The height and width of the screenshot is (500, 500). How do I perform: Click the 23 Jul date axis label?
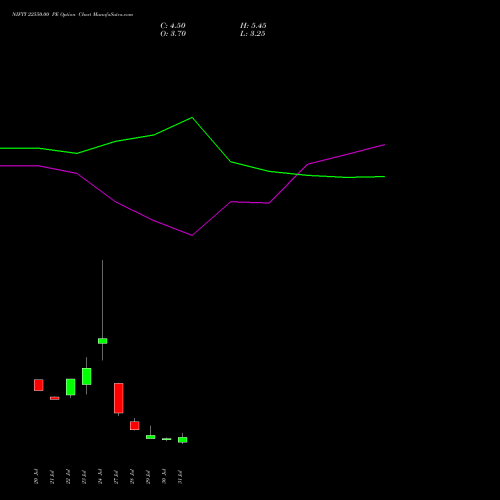coord(84,476)
